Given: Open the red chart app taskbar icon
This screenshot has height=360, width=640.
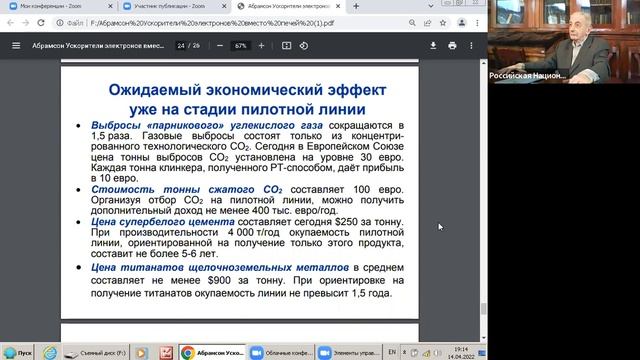Looking at the screenshot, I should [x=166, y=353].
